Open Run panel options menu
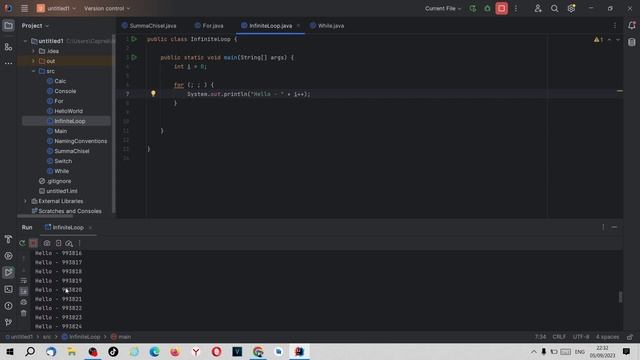The height and width of the screenshot is (360, 640). 603,227
